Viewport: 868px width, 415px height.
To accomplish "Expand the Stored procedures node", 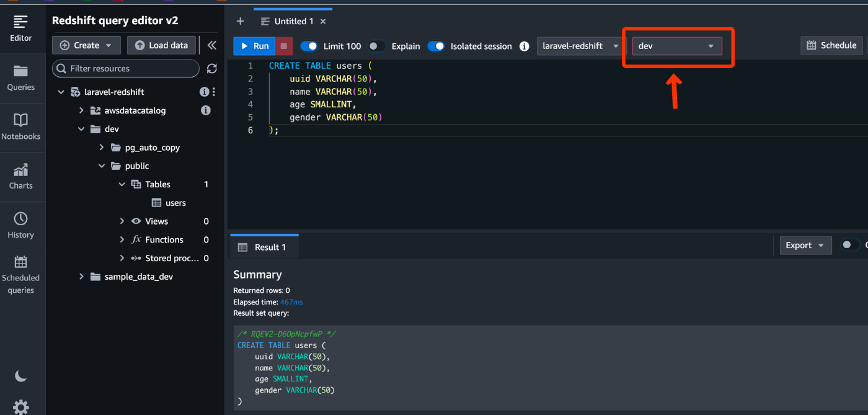I will click(x=122, y=258).
